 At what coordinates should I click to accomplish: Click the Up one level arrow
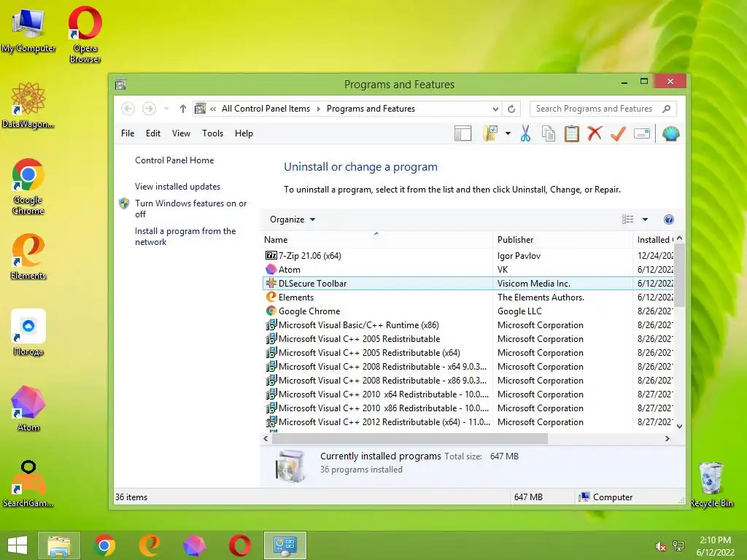182,109
